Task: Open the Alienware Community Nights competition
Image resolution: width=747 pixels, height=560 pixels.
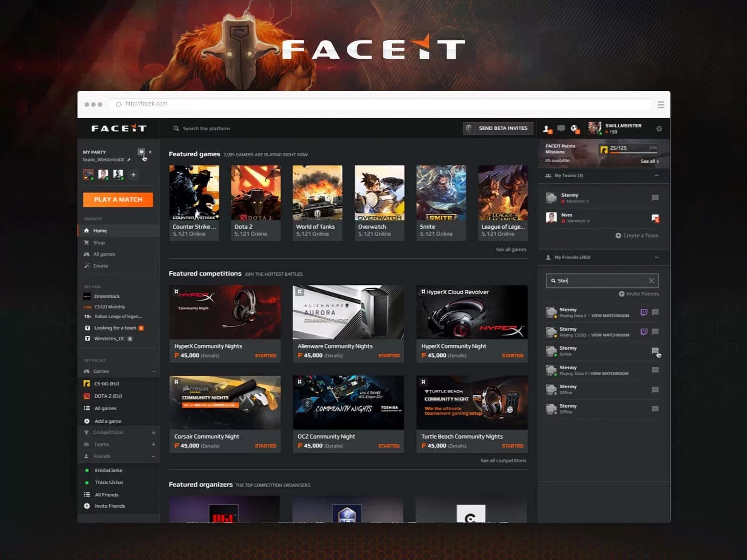Action: [348, 324]
